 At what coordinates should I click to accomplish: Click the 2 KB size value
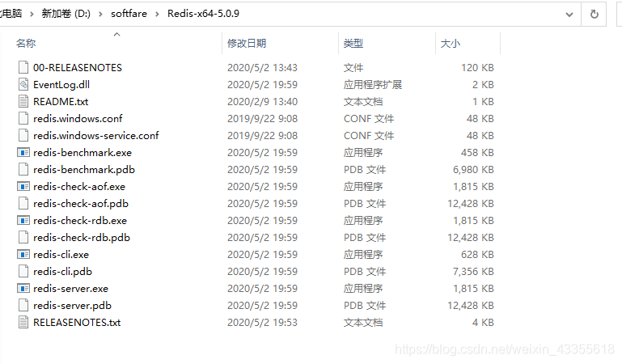[483, 85]
